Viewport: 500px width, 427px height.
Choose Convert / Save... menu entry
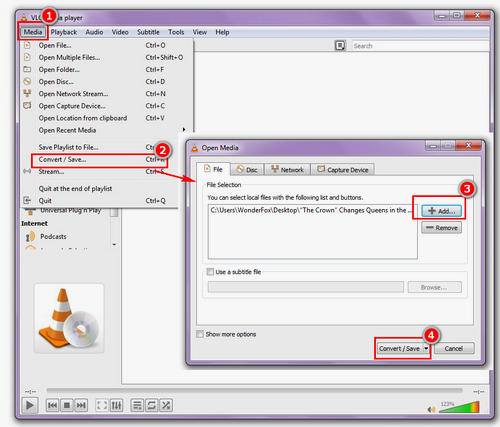tap(100, 159)
